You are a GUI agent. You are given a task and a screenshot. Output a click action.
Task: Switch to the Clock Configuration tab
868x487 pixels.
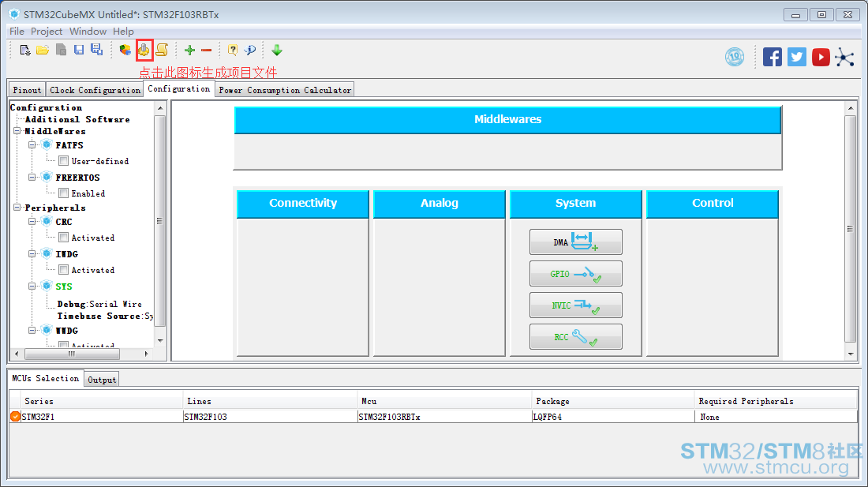(x=95, y=90)
